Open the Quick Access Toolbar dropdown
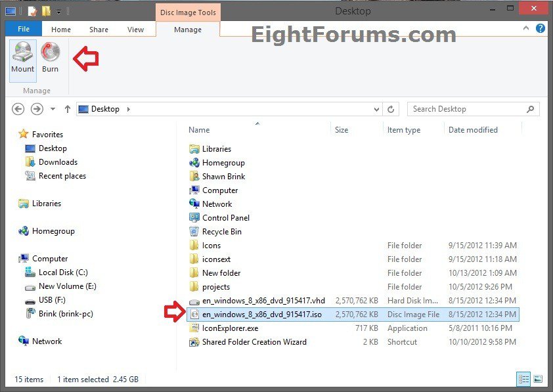 pyautogui.click(x=59, y=11)
